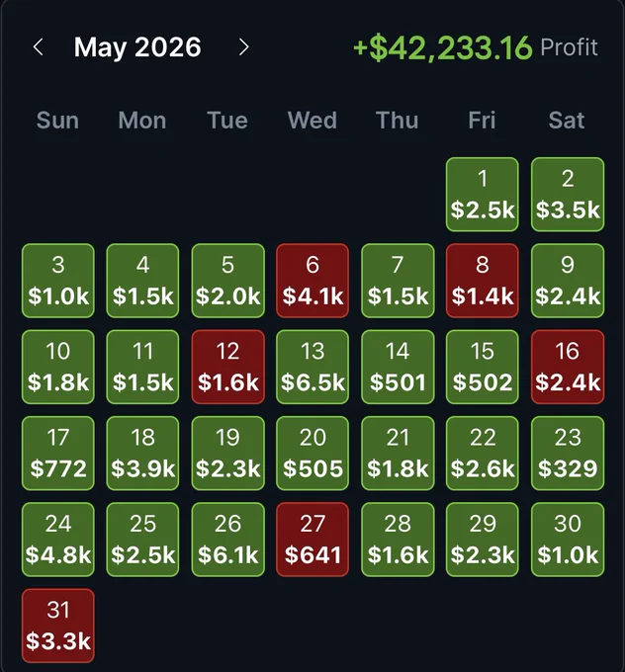
Task: Select May 1 with $2.5k profit
Action: tap(483, 195)
